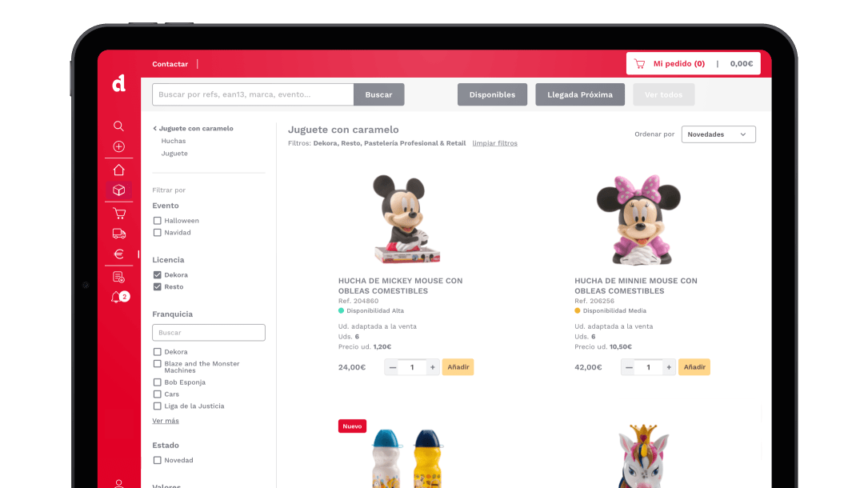868x488 pixels.
Task: Check the Cars franchise filter
Action: pos(158,394)
